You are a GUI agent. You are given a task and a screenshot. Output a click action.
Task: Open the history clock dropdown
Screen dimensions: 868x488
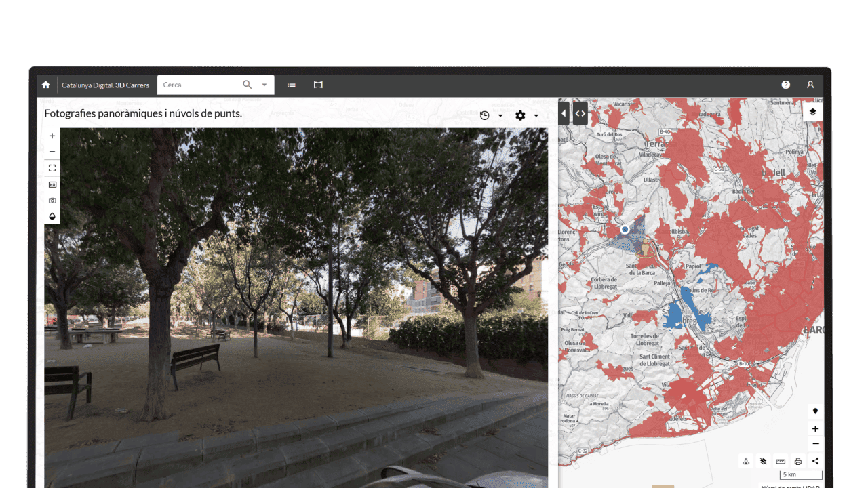(x=490, y=115)
